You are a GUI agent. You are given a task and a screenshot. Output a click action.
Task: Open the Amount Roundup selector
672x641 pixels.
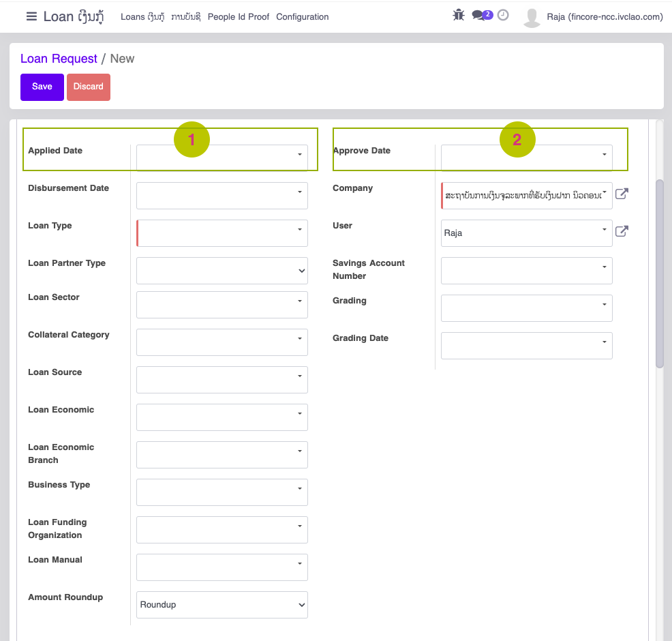coord(222,605)
